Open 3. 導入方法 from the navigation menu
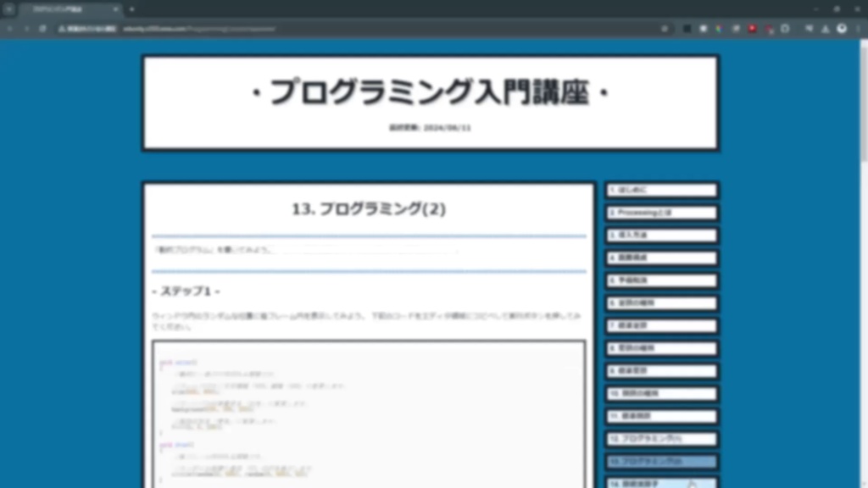Viewport: 868px width, 488px height. point(659,235)
